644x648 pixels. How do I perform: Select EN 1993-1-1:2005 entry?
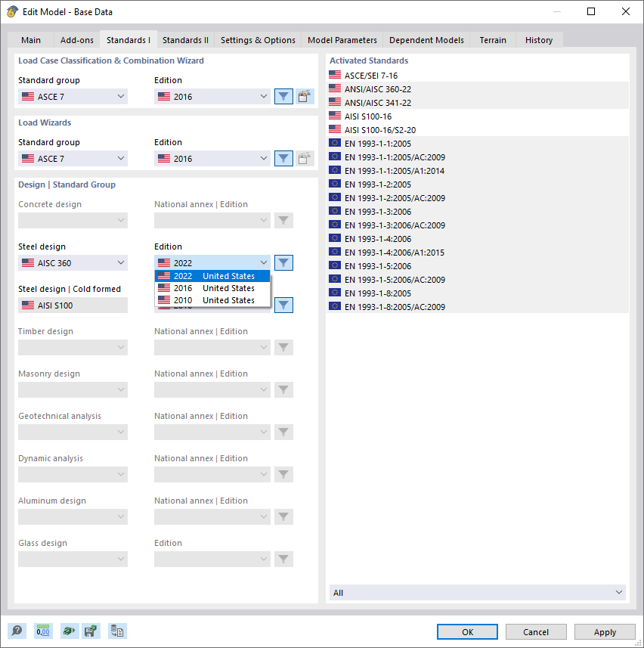478,144
